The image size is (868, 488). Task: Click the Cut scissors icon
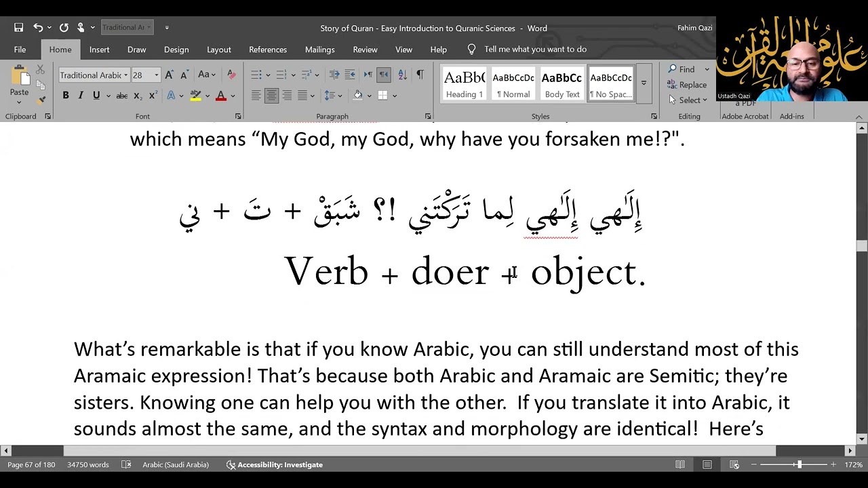(x=40, y=70)
